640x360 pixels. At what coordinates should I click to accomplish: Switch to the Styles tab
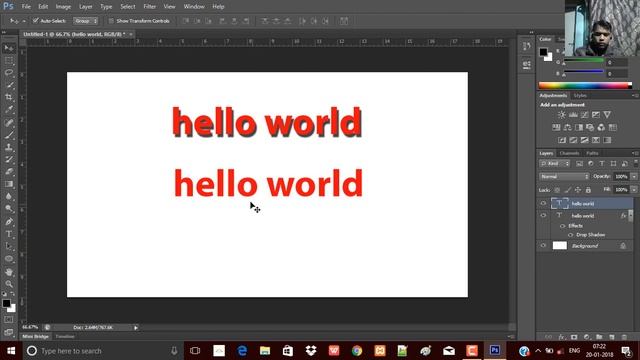(580, 96)
